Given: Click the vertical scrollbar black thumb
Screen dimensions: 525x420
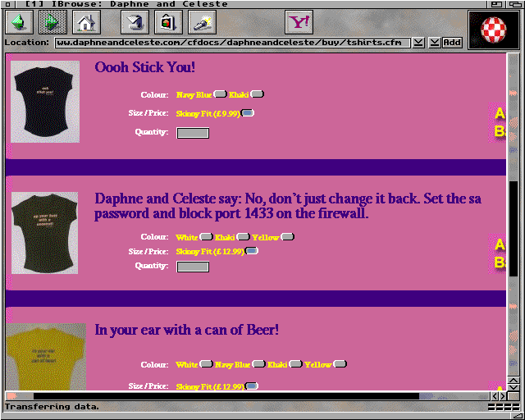Looking at the screenshot, I should pos(514,229).
